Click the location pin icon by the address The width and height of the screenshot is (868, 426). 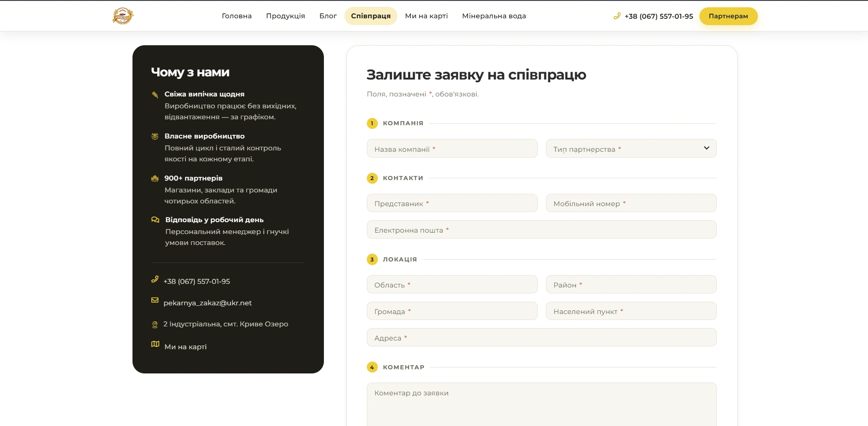[155, 325]
